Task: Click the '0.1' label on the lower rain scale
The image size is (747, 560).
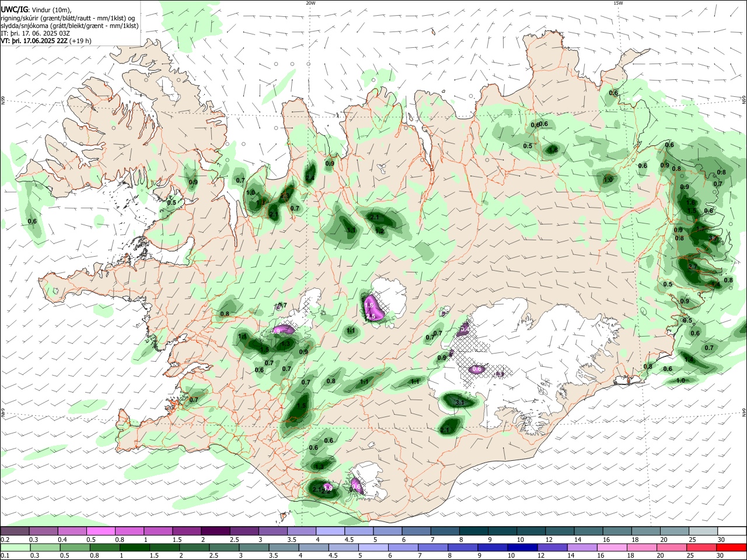Action: [x=5, y=555]
